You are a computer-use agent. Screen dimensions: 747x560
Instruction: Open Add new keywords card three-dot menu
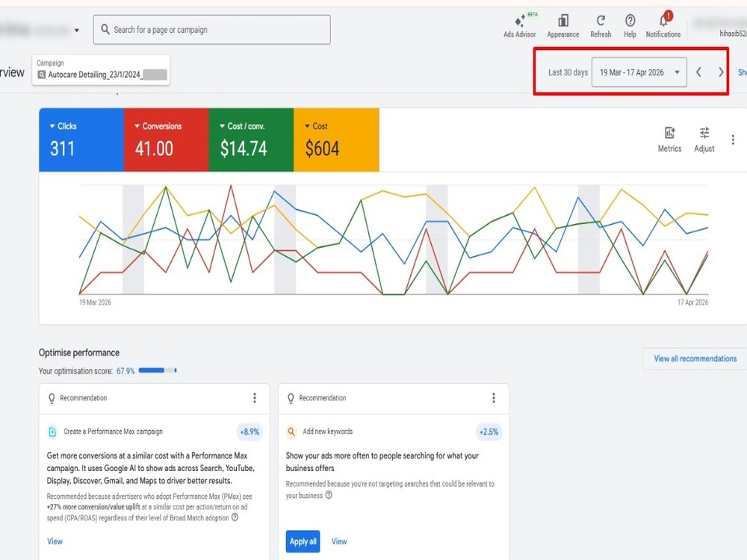[x=494, y=398]
